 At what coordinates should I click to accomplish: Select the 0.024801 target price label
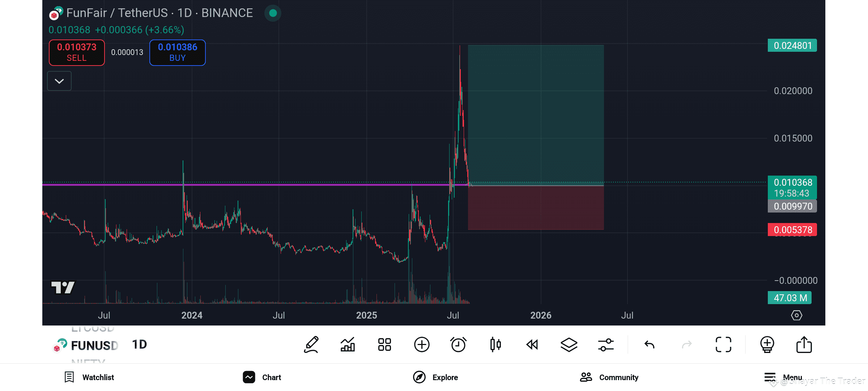click(792, 46)
